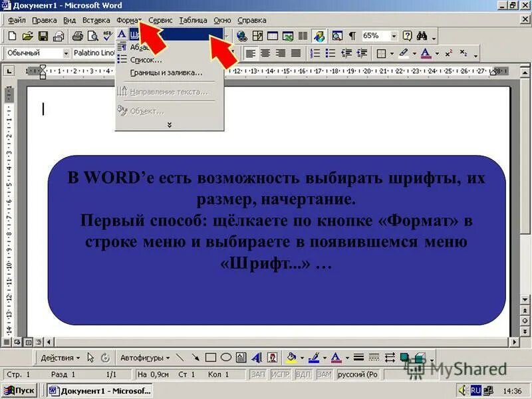The image size is (532, 399).
Task: Open the Таблица menu
Action: 193,21
